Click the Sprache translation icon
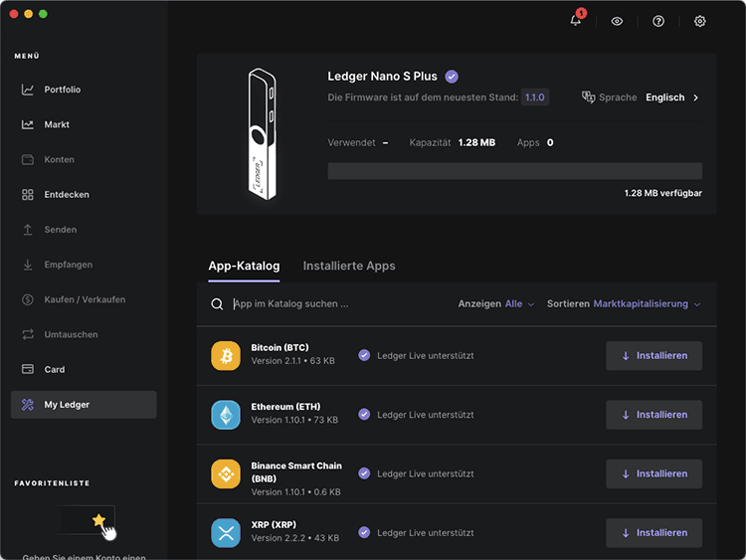 pos(588,97)
